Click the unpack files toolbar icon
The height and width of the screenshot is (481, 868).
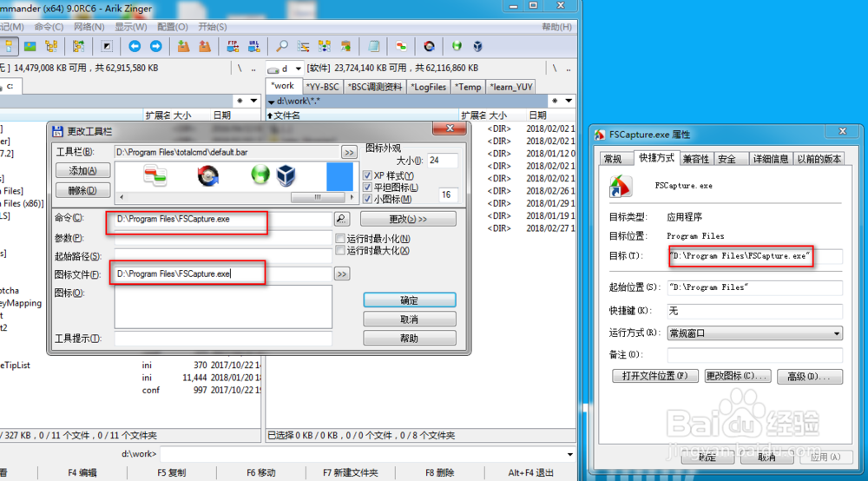[205, 47]
